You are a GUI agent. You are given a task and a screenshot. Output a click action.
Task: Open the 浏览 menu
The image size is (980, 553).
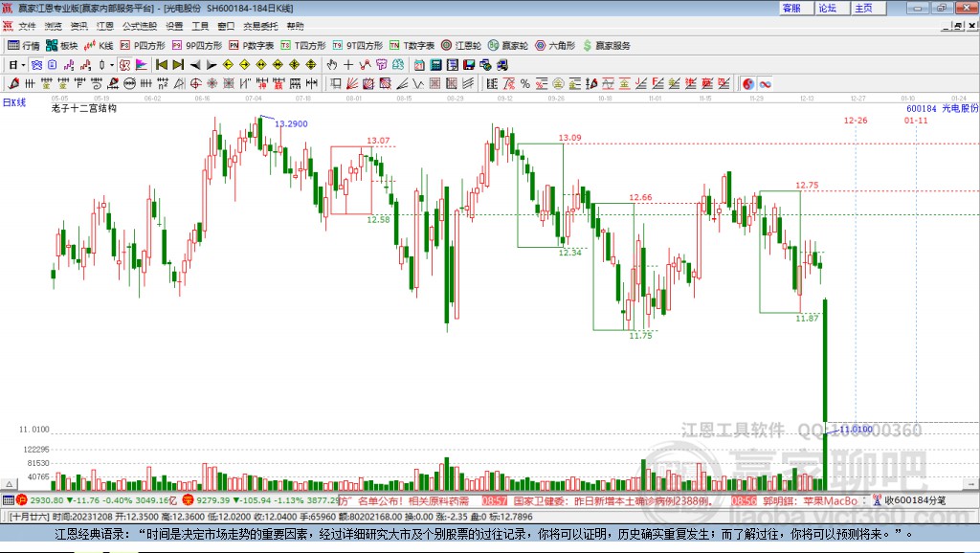(x=54, y=26)
